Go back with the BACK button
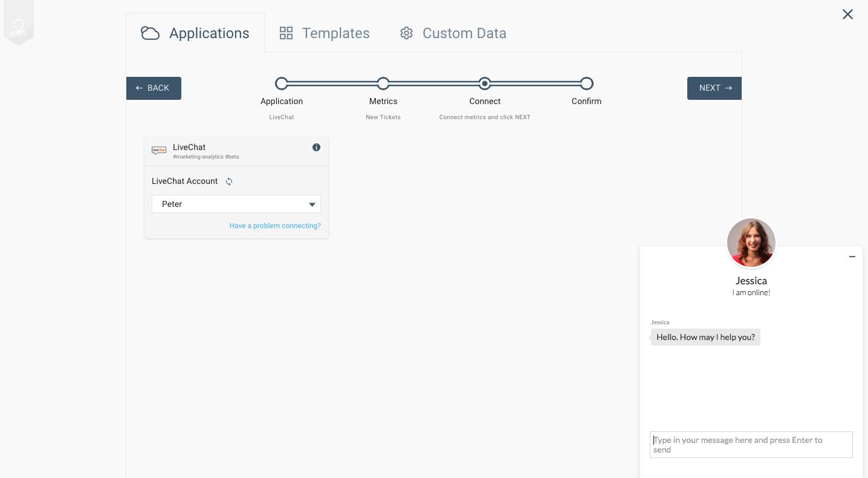The image size is (868, 478). tap(154, 88)
